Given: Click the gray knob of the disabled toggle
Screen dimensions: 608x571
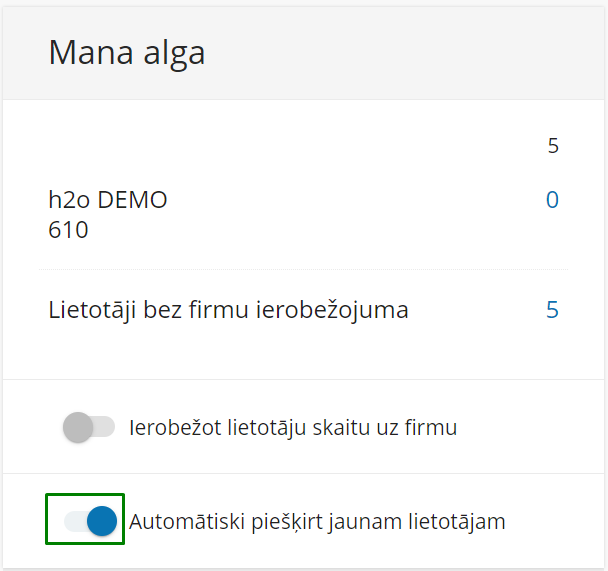Looking at the screenshot, I should click(x=78, y=427).
